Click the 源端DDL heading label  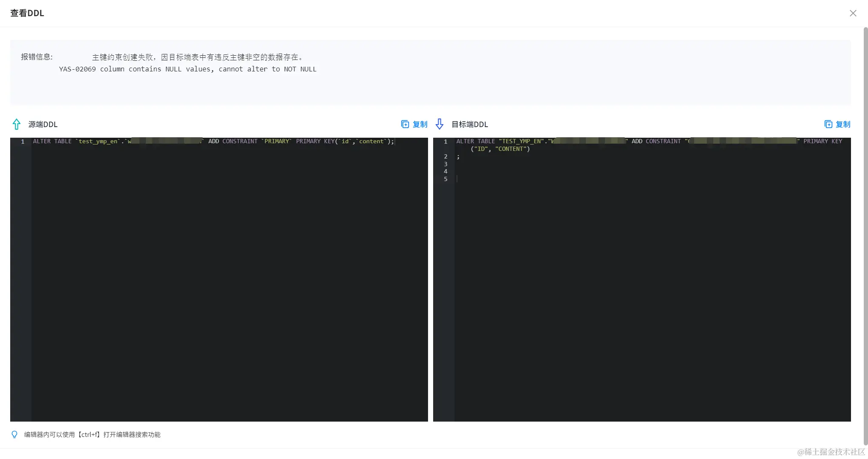[43, 125]
